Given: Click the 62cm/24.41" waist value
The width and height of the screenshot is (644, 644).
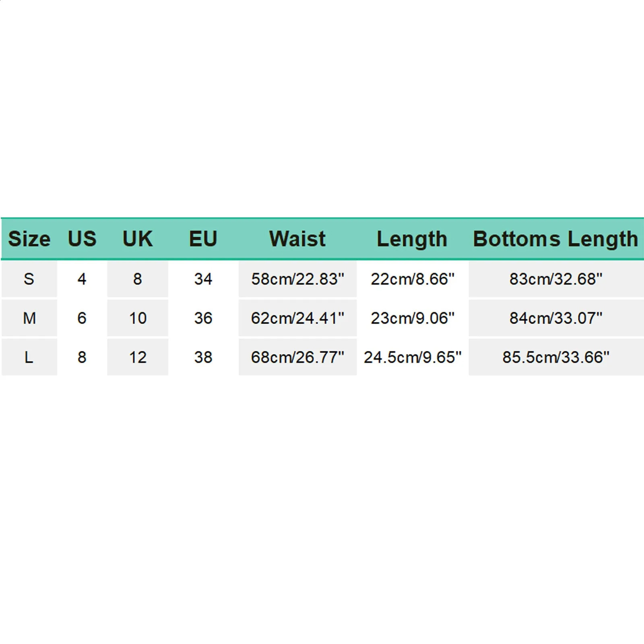Looking at the screenshot, I should 297,318.
